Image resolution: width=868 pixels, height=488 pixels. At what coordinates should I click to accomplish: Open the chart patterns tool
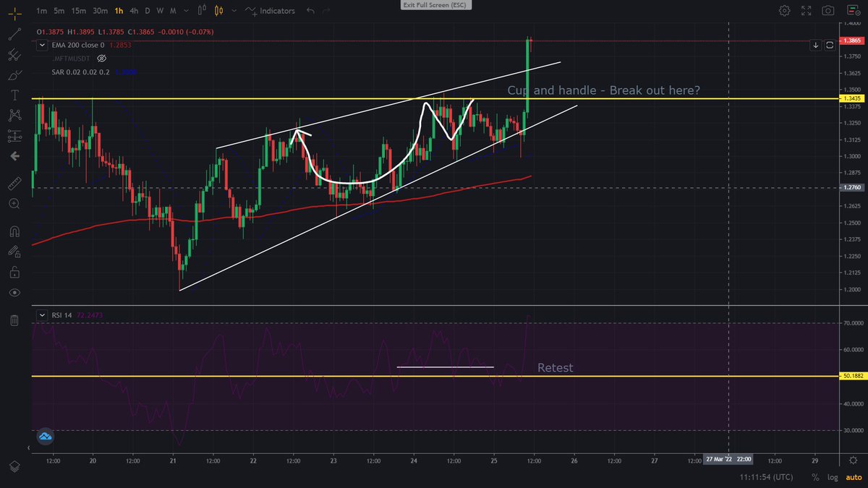click(x=14, y=115)
